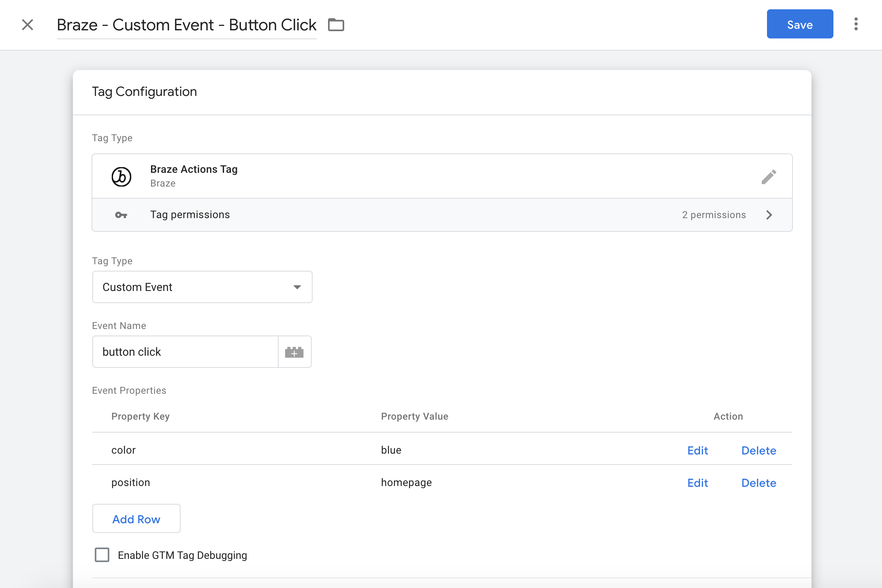Image resolution: width=882 pixels, height=588 pixels.
Task: Delete the color property row
Action: pos(758,450)
